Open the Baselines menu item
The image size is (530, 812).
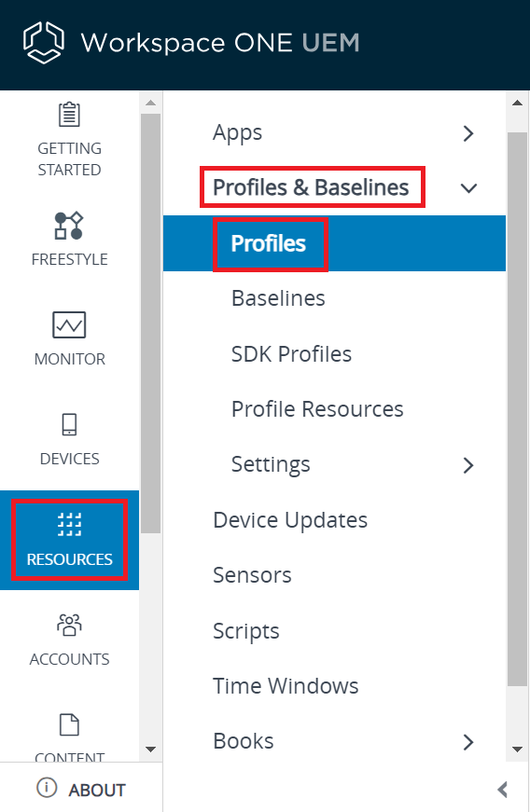(x=278, y=298)
